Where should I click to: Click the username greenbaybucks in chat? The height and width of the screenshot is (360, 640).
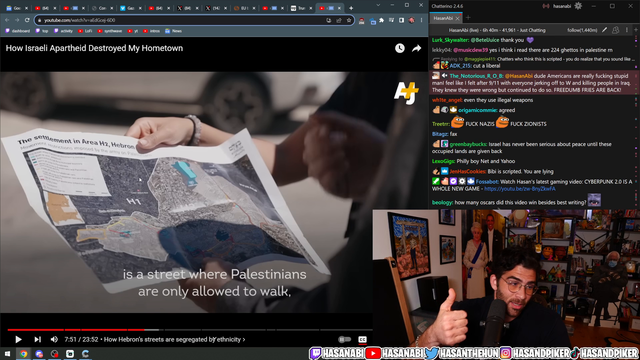[468, 144]
